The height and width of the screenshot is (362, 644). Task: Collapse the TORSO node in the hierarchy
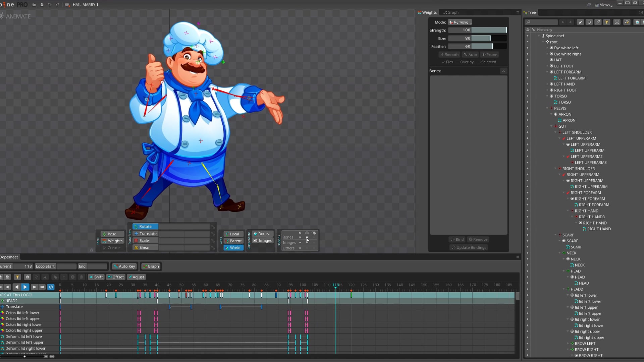(547, 96)
